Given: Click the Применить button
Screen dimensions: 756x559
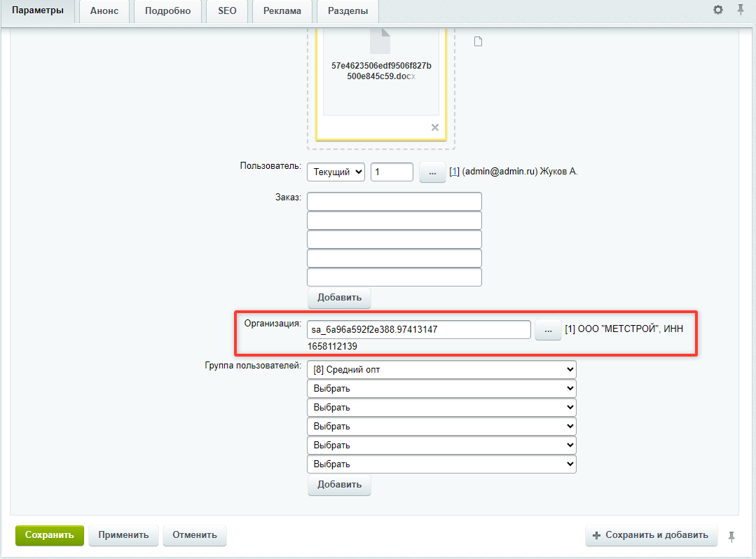Looking at the screenshot, I should (x=123, y=535).
